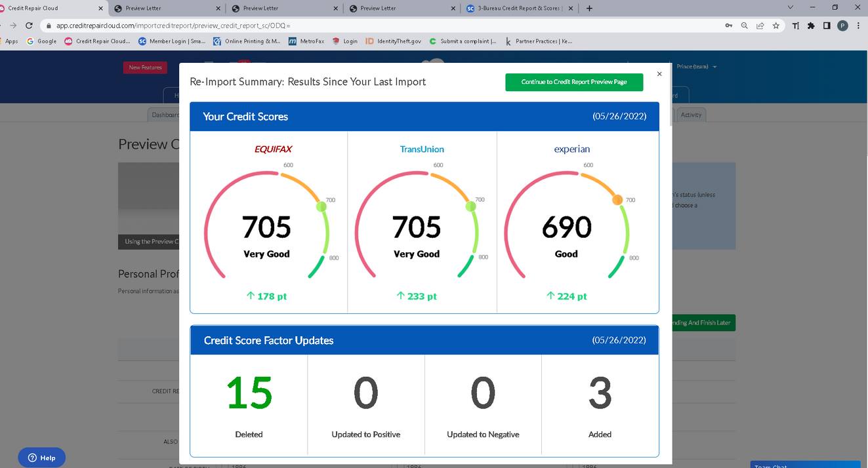Click the Credit Score Factor Updates header
868x468 pixels.
(x=268, y=340)
